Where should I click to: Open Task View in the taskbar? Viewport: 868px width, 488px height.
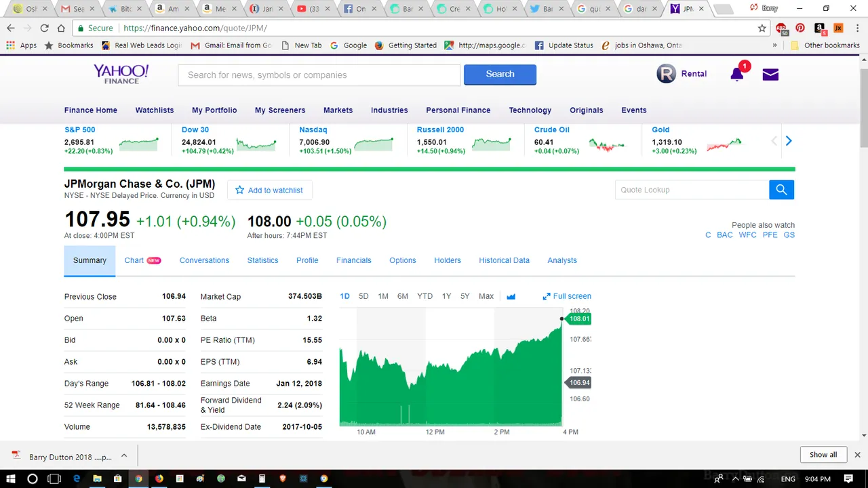click(54, 479)
